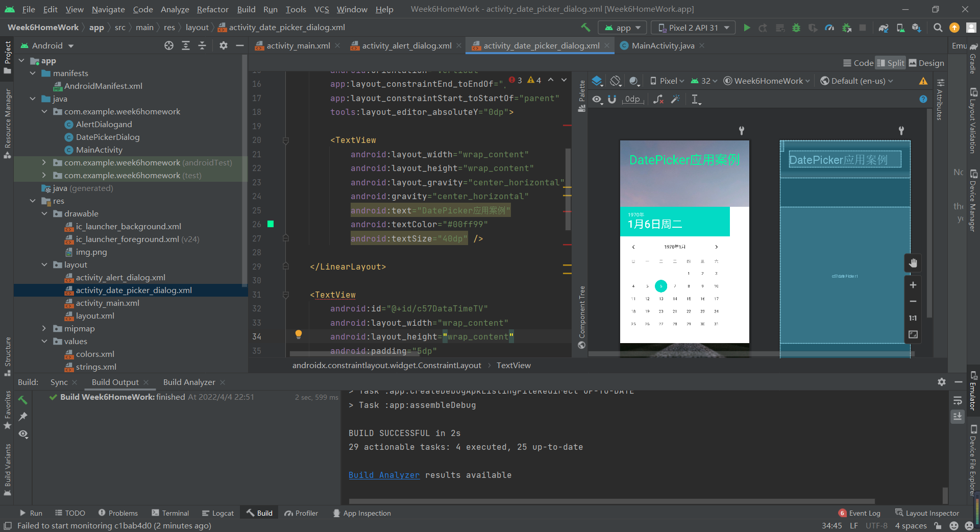Switch to activity_main.xml tab

(x=298, y=45)
